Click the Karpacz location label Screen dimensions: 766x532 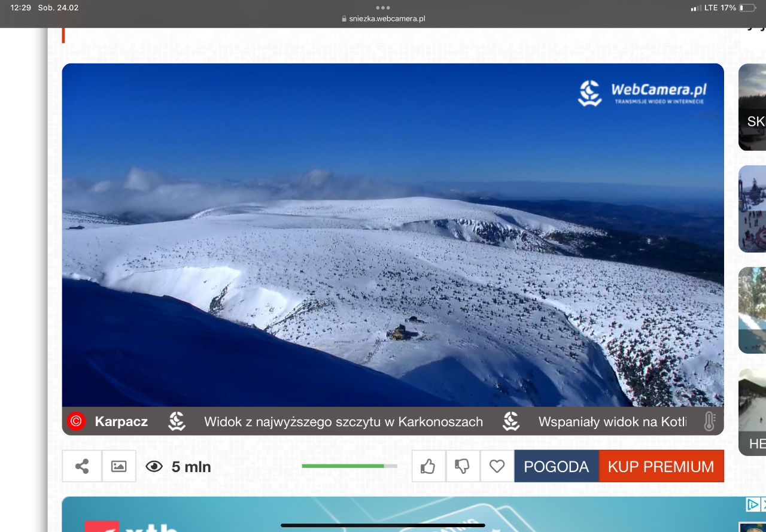[x=121, y=421]
